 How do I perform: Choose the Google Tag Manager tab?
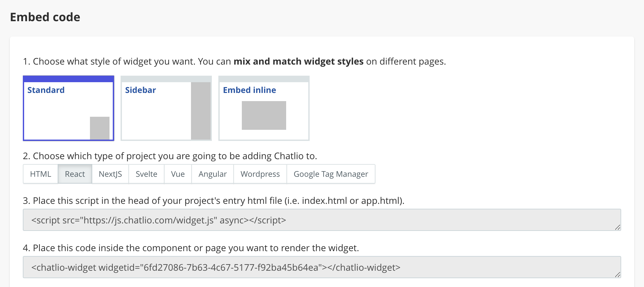(x=331, y=174)
